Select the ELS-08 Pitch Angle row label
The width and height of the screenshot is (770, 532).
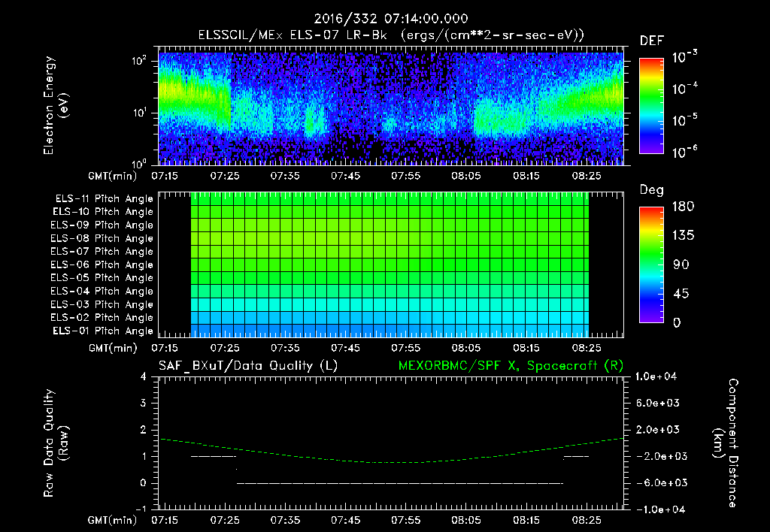coord(102,238)
